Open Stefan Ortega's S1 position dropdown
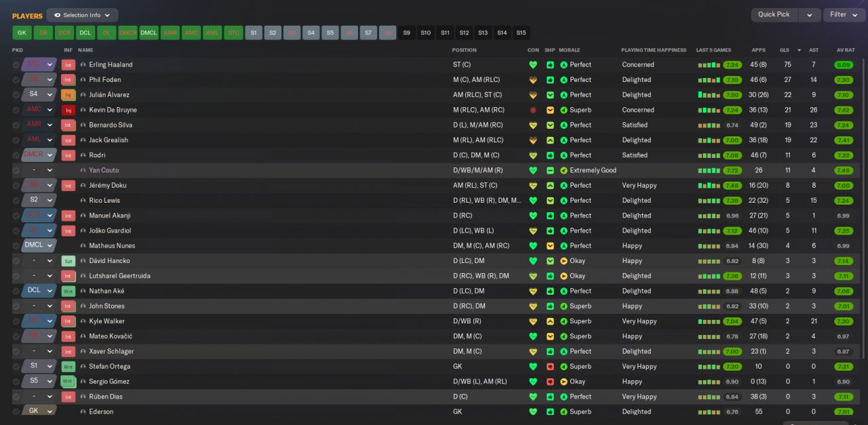Image resolution: width=868 pixels, height=425 pixels. point(39,366)
